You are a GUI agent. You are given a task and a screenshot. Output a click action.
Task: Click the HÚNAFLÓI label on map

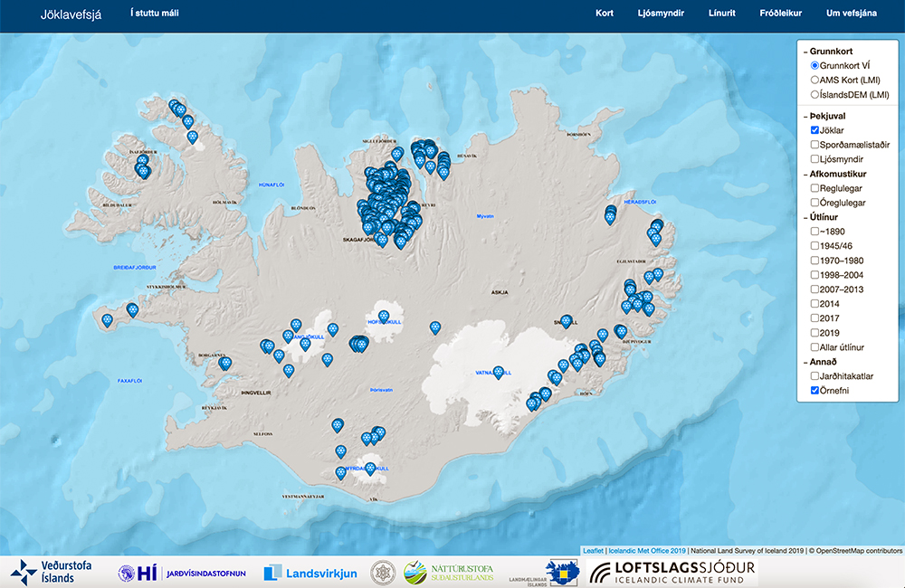(271, 185)
